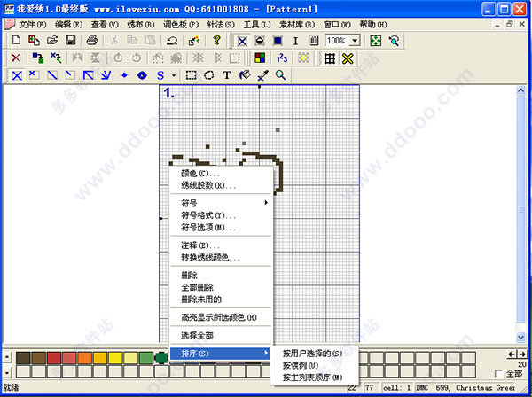The image size is (532, 397).
Task: Click the vertical scrollbar down arrow
Action: (520, 337)
